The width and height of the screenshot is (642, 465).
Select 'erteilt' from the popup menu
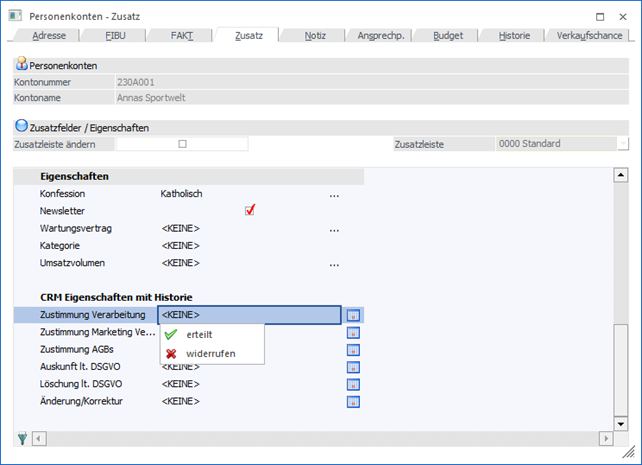(x=199, y=334)
